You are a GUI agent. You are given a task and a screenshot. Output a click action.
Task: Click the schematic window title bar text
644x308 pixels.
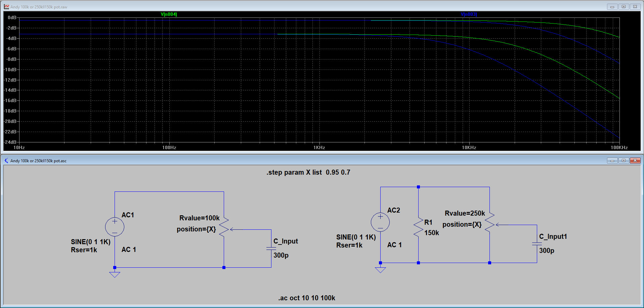(x=38, y=161)
